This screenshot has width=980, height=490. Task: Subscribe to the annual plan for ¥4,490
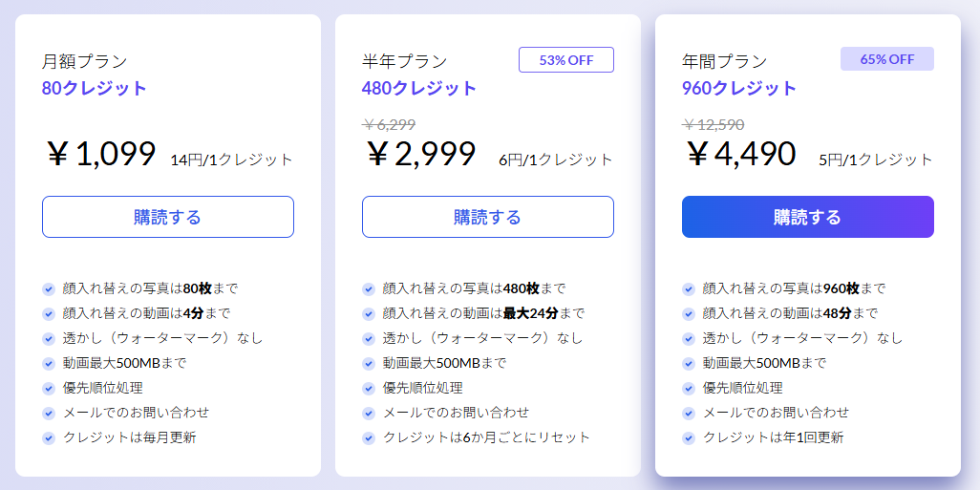807,217
